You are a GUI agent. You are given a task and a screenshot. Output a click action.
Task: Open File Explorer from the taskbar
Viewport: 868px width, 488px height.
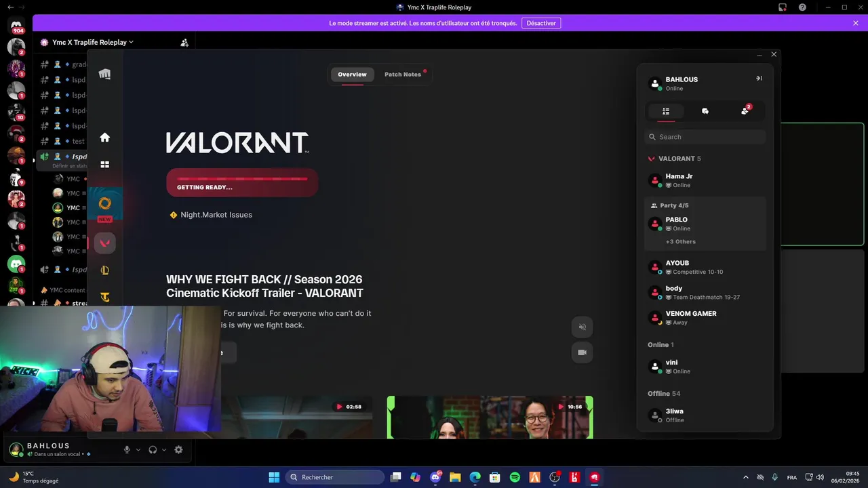pos(455,477)
